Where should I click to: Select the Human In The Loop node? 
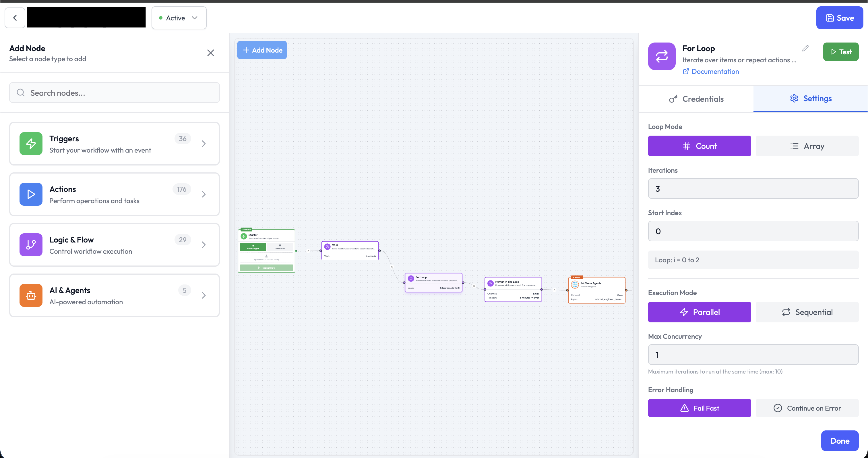coord(513,289)
